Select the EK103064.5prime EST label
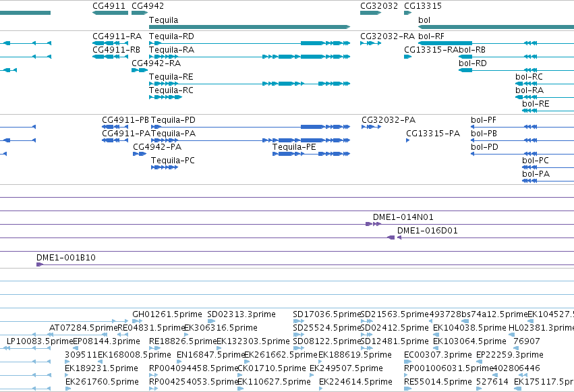This screenshot has height=392, width=574. point(469,342)
